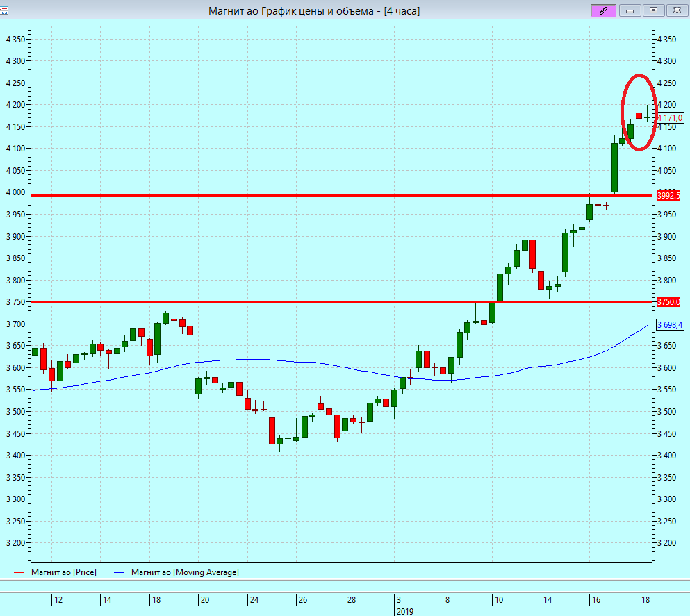Click the current price label 4 171,0
Viewport: 690px width, 616px height.
(x=670, y=118)
